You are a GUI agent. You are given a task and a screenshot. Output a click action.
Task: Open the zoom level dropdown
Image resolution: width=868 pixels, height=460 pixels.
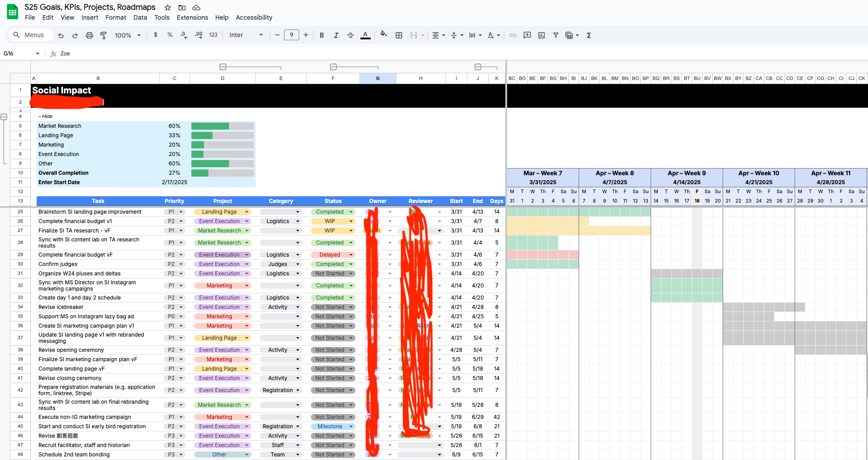coord(127,35)
